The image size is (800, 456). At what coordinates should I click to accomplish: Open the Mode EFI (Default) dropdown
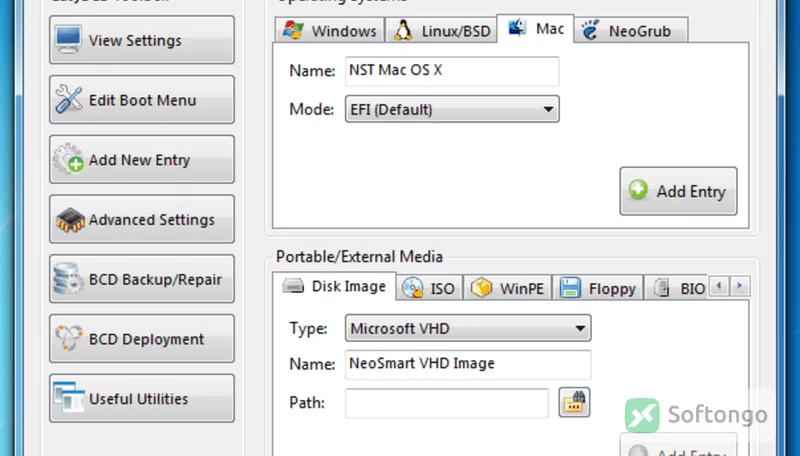[x=452, y=109]
